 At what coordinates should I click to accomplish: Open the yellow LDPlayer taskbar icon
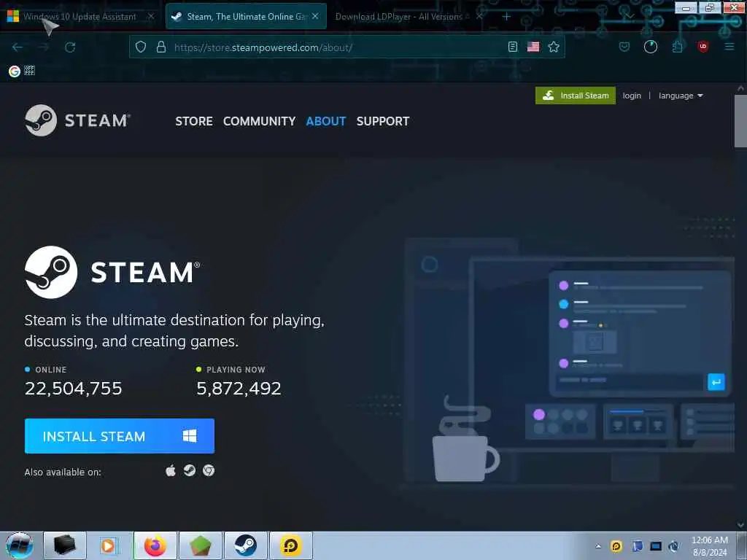point(290,545)
